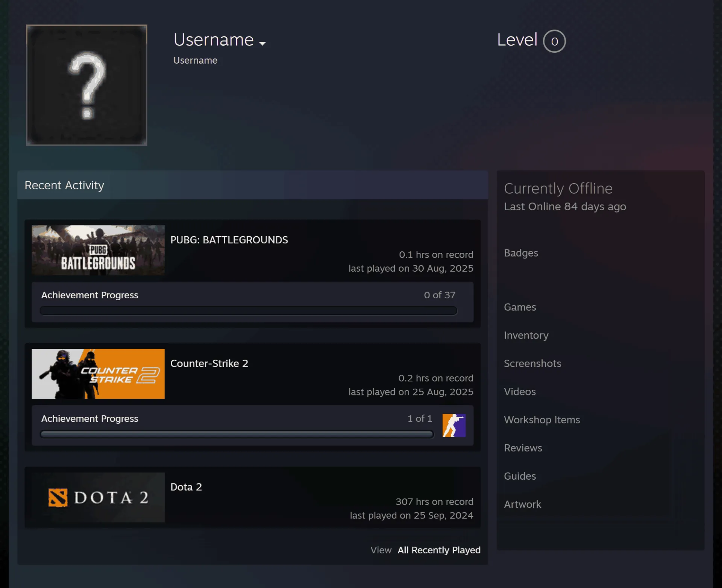
Task: Open the PUBG: BATTLEGROUNDS game banner
Action: tap(98, 250)
